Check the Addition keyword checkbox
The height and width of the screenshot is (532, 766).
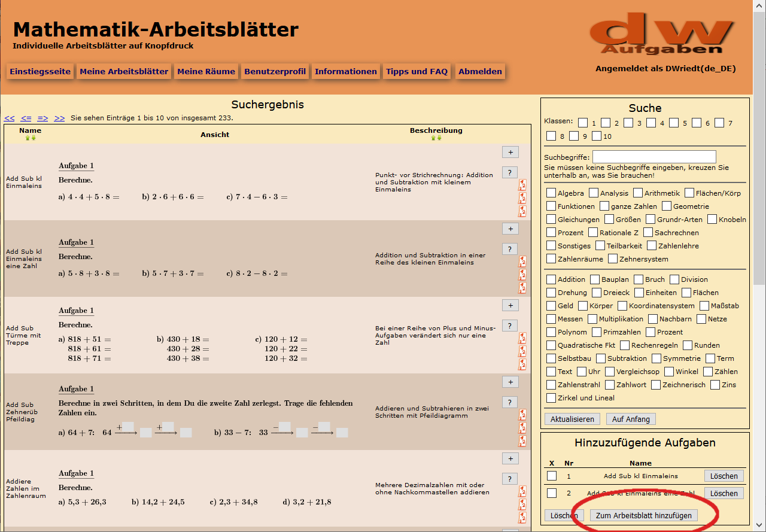(x=551, y=279)
